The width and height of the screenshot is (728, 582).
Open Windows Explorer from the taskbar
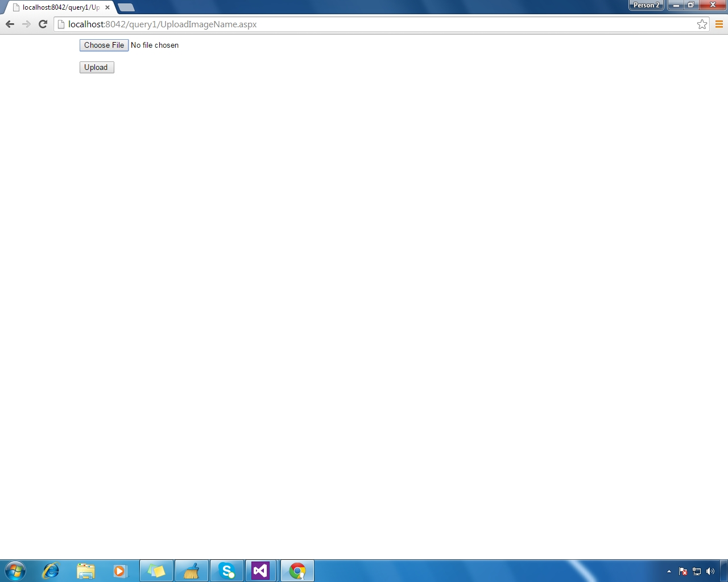click(x=86, y=570)
